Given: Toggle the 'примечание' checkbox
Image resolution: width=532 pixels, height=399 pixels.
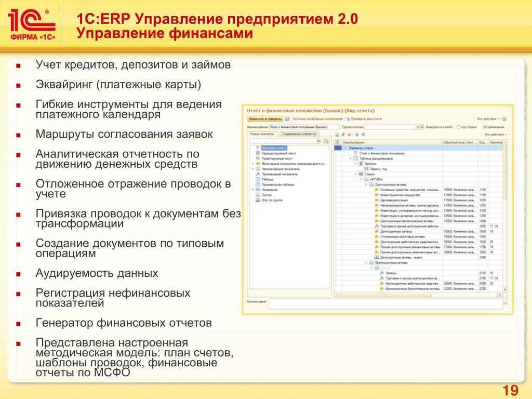Looking at the screenshot, I should click(485, 127).
